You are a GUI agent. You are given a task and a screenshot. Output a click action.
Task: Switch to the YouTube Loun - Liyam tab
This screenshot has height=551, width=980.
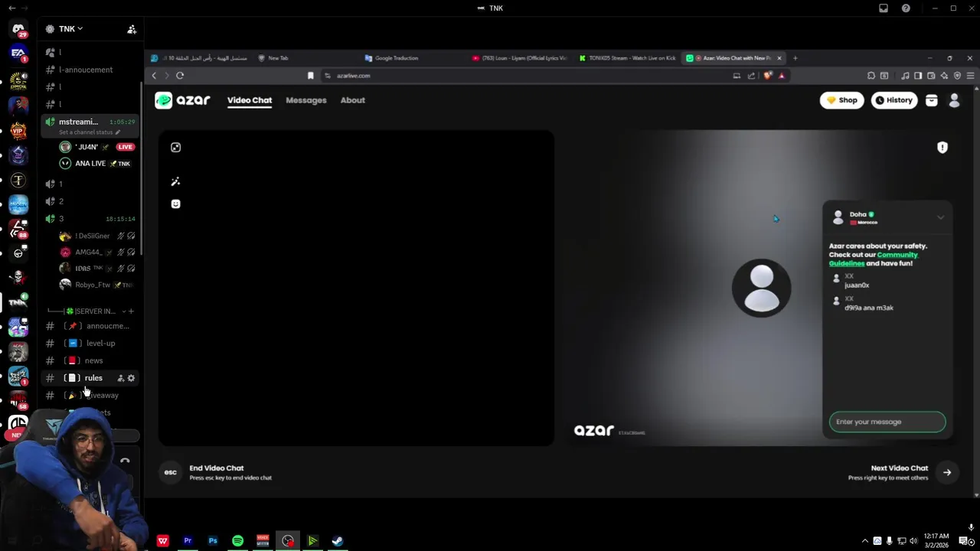point(521,58)
